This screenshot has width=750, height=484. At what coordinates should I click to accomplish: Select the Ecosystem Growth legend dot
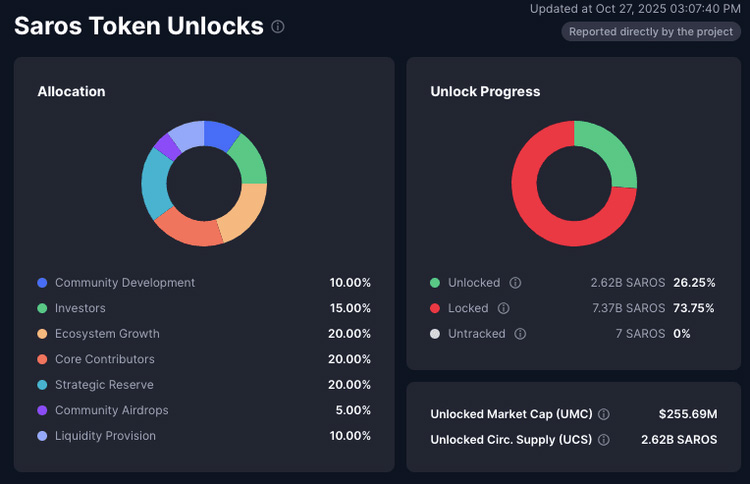point(42,334)
